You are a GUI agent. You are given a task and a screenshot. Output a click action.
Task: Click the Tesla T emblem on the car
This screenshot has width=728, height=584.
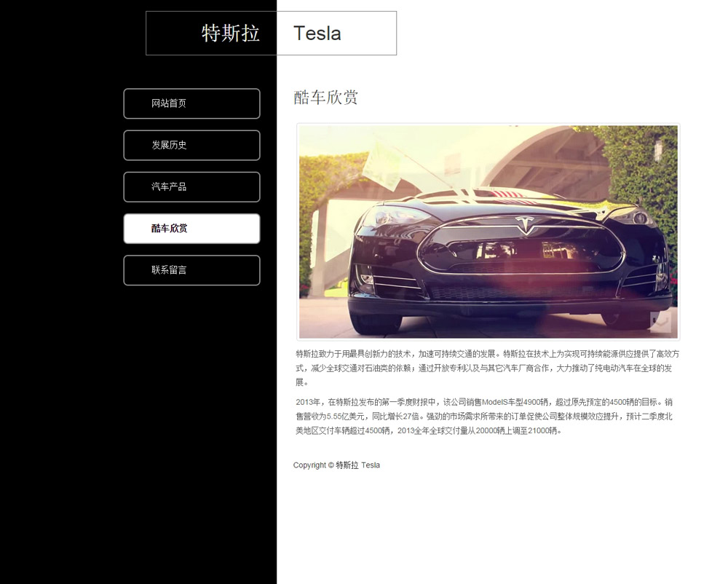(x=525, y=225)
